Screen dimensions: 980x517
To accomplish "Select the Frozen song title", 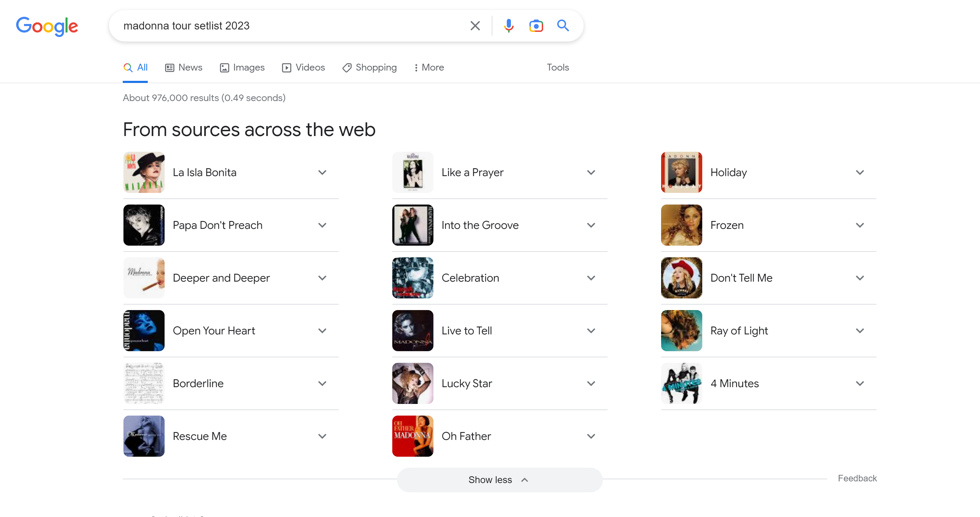I will click(727, 225).
